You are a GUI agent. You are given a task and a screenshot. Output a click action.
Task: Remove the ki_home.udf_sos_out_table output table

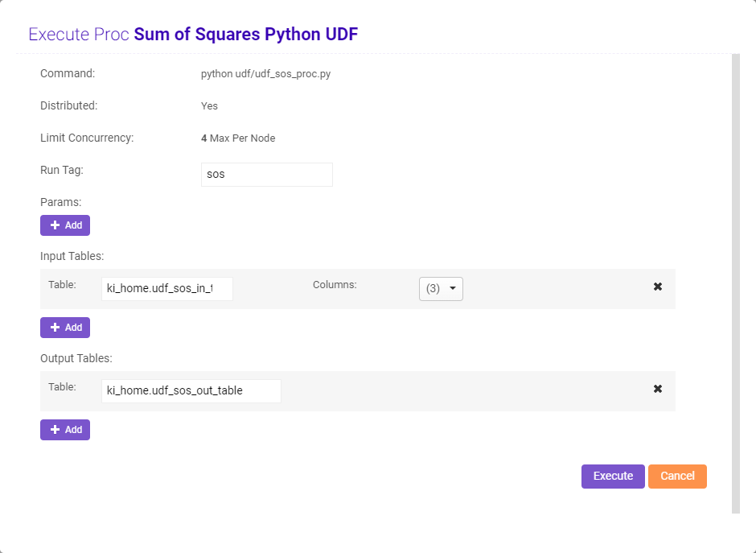658,388
